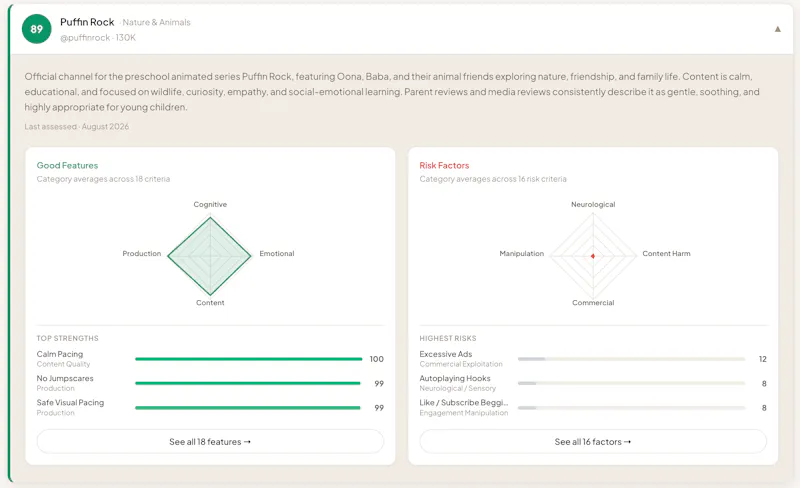Click the green 89 score badge

point(36,29)
